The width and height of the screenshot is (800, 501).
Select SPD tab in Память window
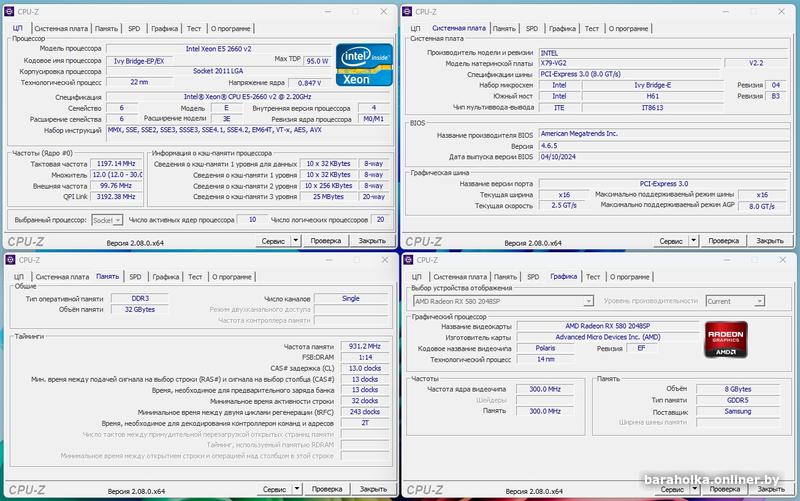click(135, 277)
